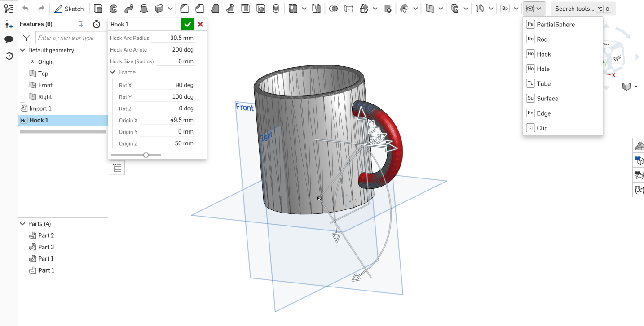This screenshot has height=326, width=644.
Task: Collapse the Parts list
Action: click(22, 224)
